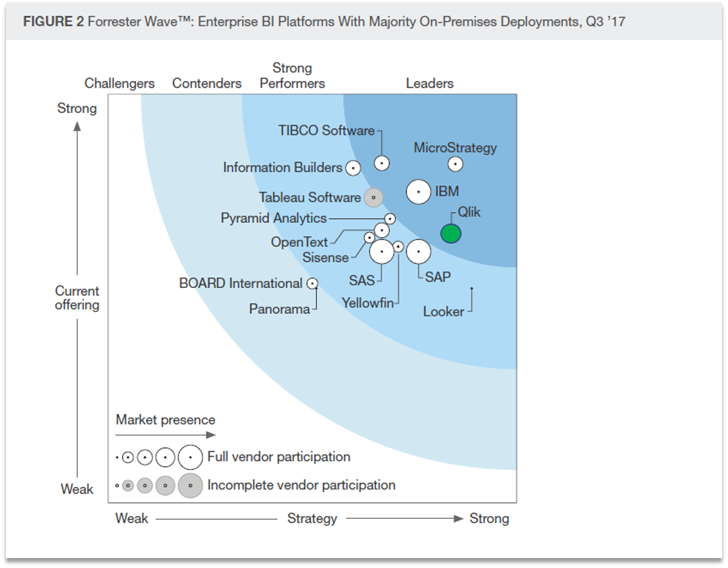Click the SAP vendor circle
This screenshot has height=568, width=728.
click(x=418, y=251)
